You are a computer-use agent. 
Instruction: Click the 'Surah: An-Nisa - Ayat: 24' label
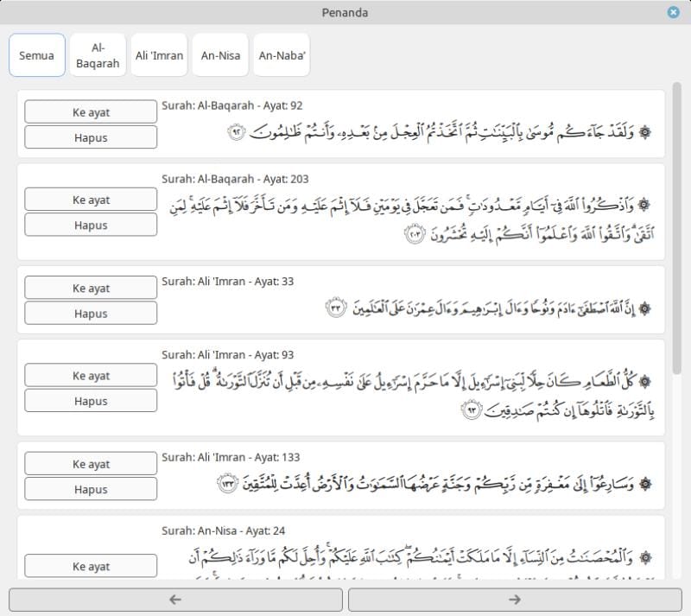(x=223, y=530)
